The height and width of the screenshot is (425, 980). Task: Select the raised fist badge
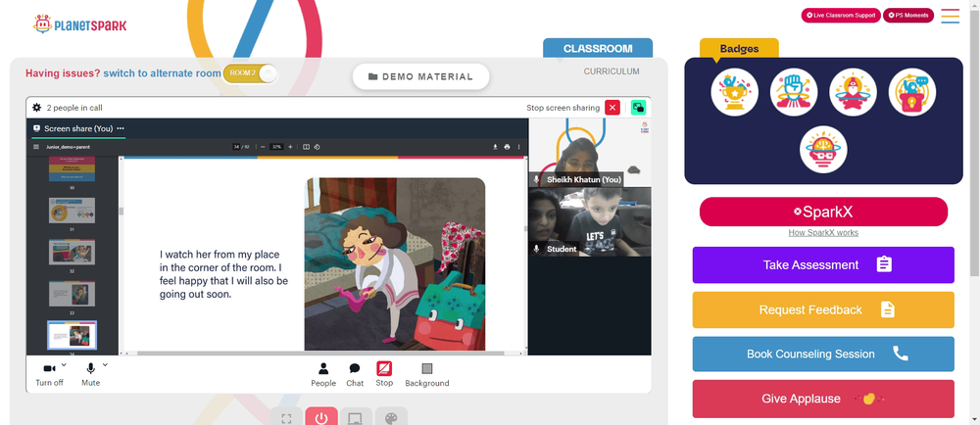click(x=794, y=92)
